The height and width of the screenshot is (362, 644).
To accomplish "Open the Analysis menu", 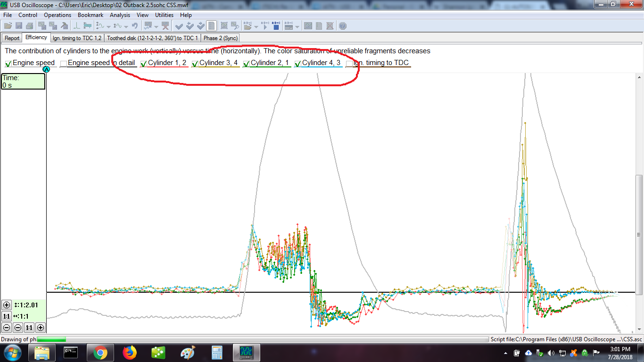I will point(120,15).
